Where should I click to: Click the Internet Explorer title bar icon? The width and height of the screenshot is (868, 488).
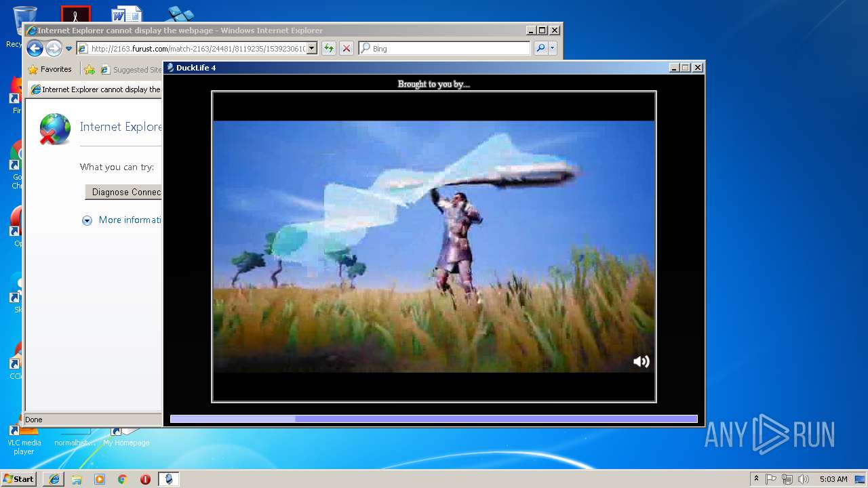click(x=31, y=30)
